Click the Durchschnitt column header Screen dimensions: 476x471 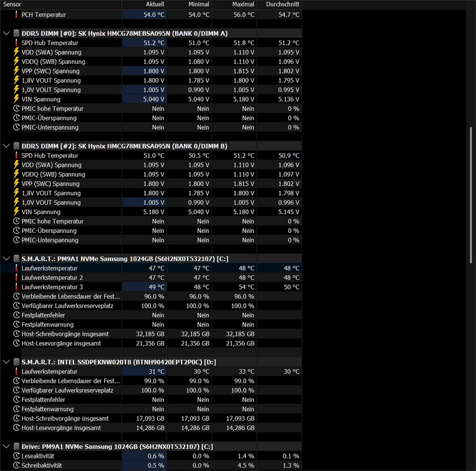pos(282,4)
